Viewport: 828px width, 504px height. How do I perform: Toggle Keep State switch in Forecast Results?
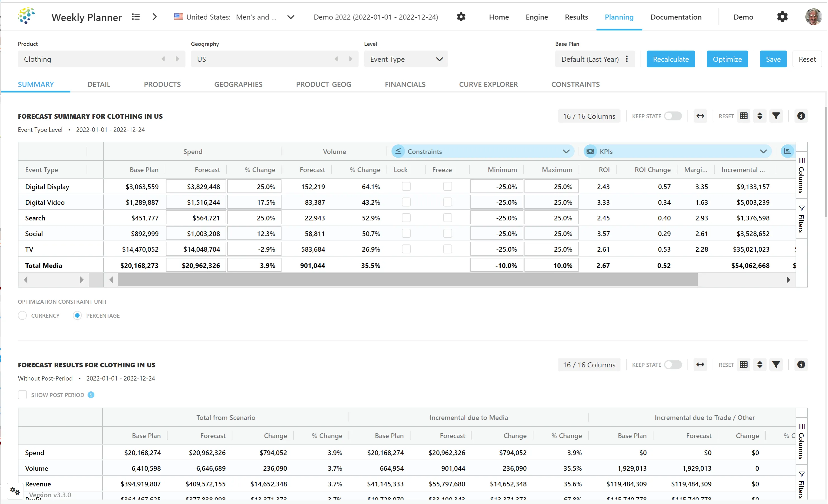673,365
